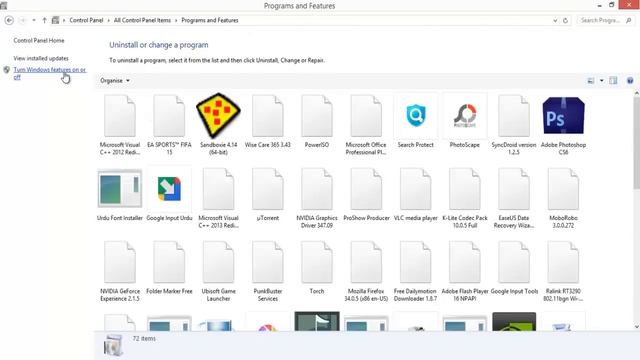Go up one folder level

44,20
